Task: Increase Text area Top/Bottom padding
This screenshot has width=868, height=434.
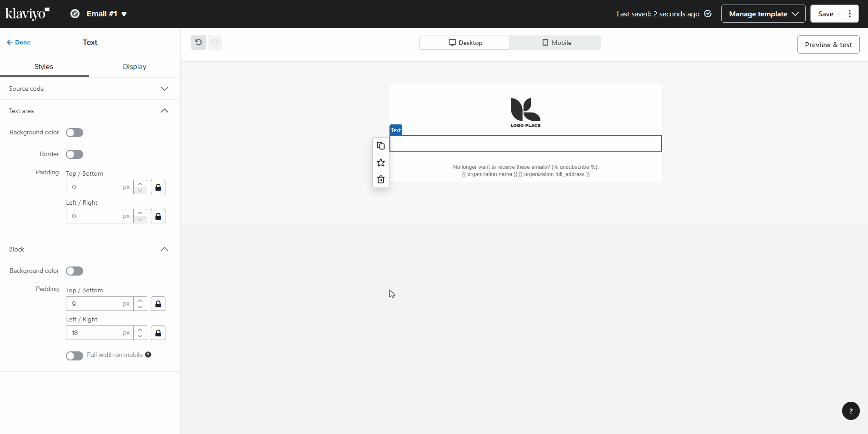Action: click(x=140, y=184)
